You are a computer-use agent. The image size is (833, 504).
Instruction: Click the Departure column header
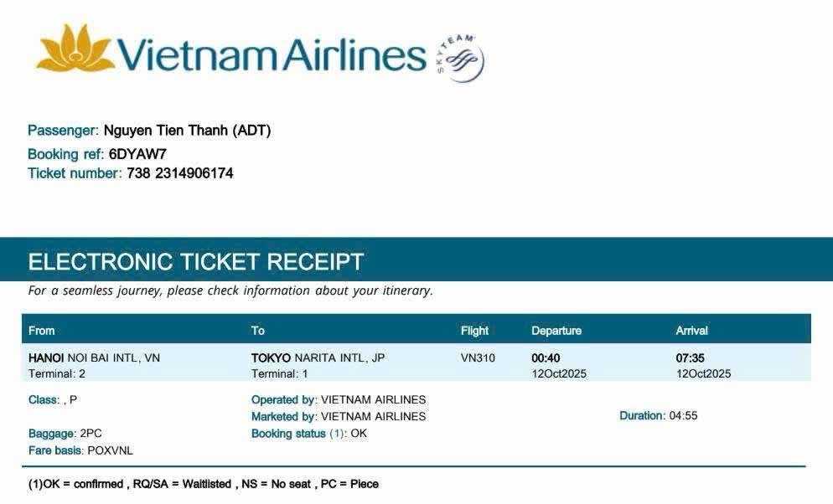point(556,331)
